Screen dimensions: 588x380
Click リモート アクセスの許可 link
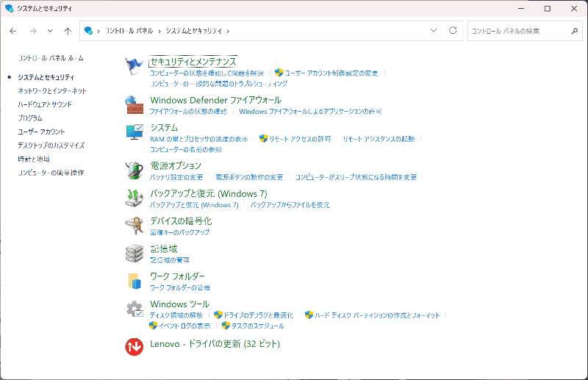coord(300,139)
